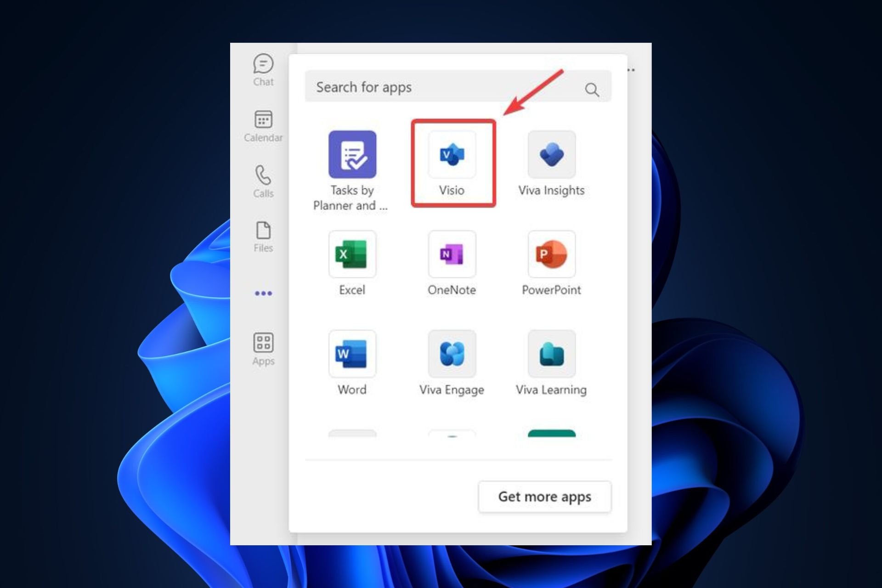Screen dimensions: 882x588
Task: Open Tasks by Planner app icon
Action: 352,154
